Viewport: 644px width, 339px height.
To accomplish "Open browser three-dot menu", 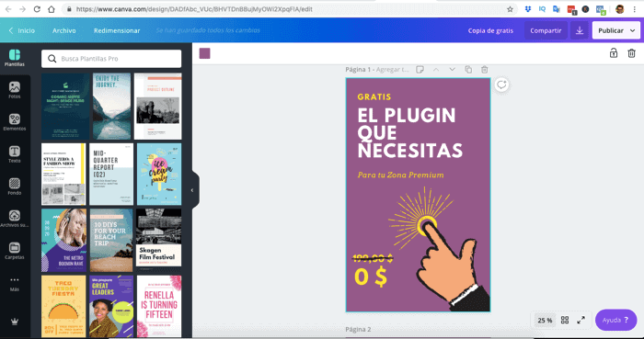I will (x=635, y=9).
